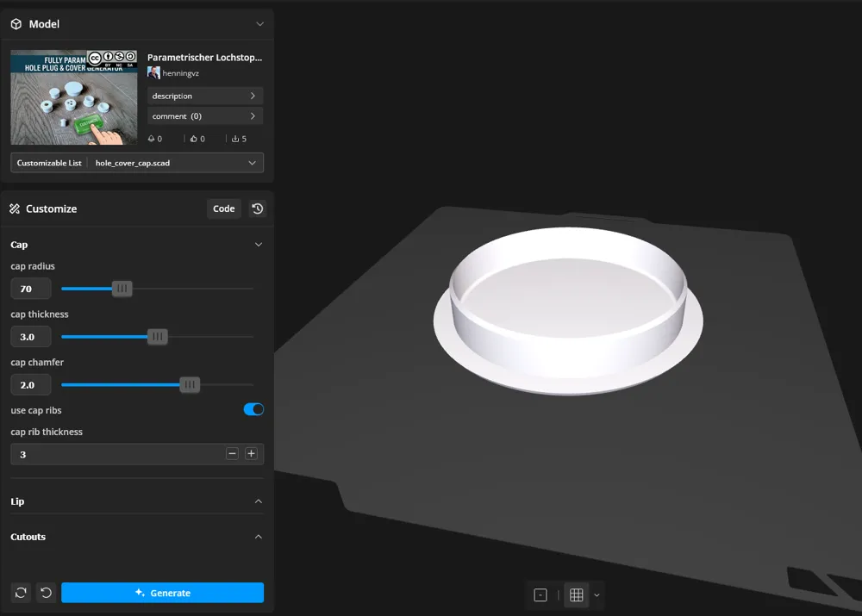Toggle use cap ribs switch

253,409
